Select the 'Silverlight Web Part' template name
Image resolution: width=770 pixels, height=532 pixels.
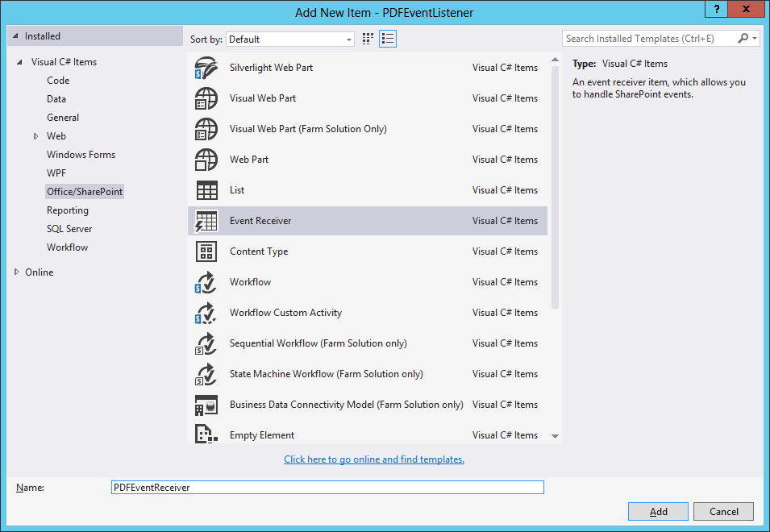[x=271, y=68]
